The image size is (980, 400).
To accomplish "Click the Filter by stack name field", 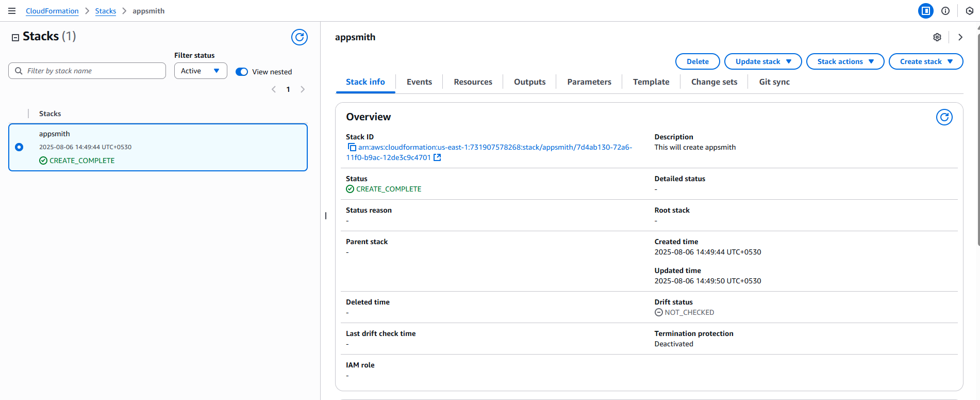I will pos(87,71).
